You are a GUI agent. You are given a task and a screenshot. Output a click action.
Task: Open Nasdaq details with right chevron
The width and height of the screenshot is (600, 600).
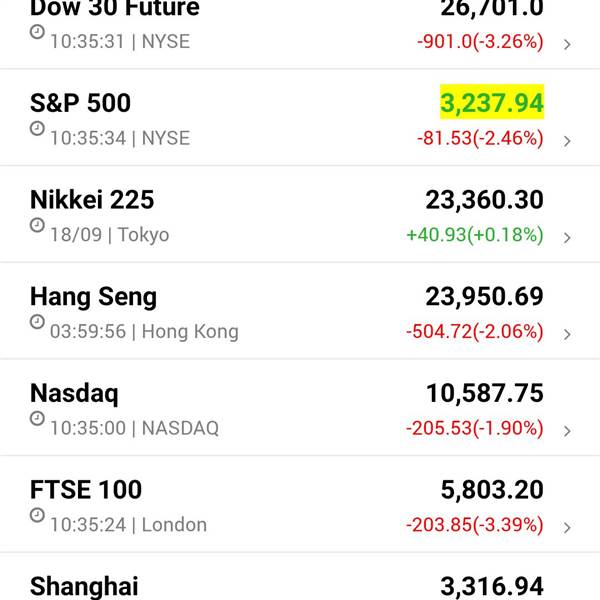pos(567,431)
